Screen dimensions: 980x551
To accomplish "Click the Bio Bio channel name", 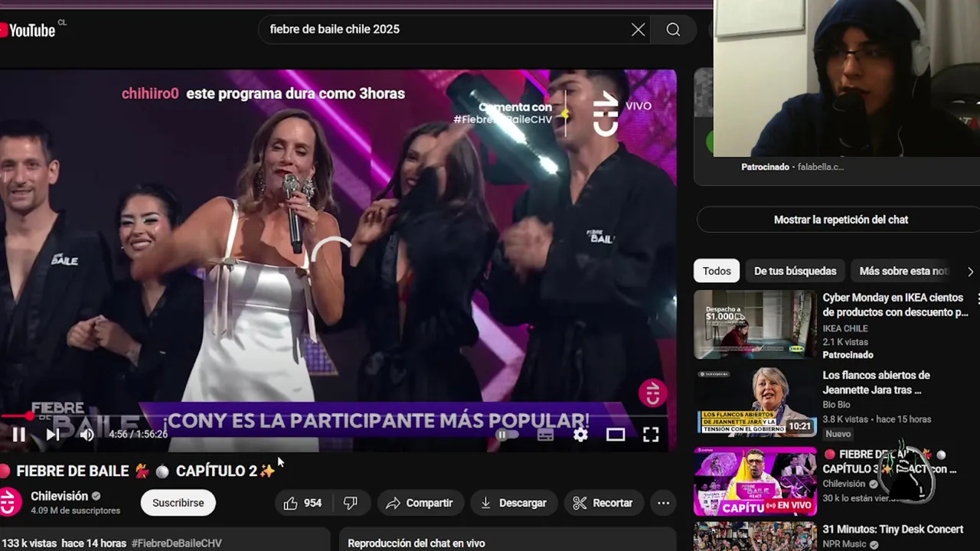I will (x=836, y=405).
